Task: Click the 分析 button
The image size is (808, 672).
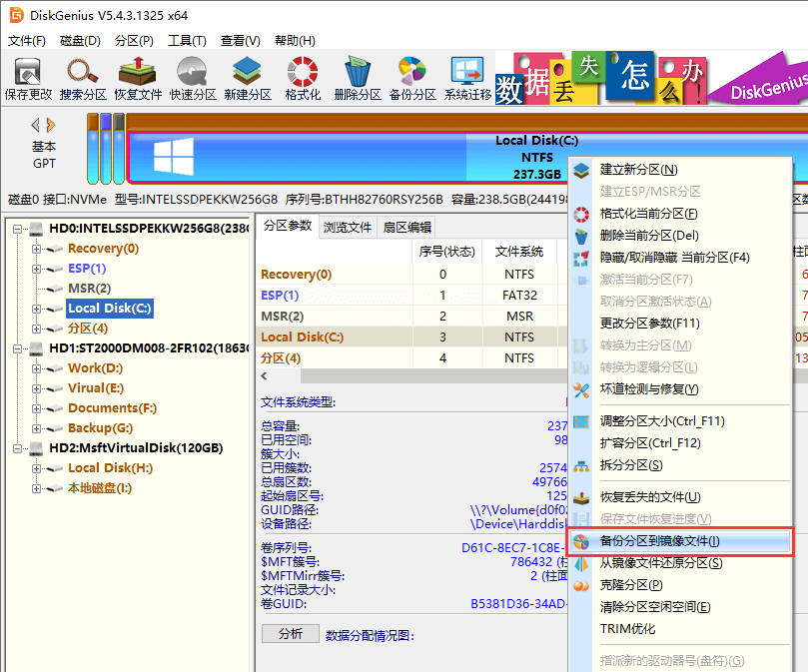Action: 290,634
